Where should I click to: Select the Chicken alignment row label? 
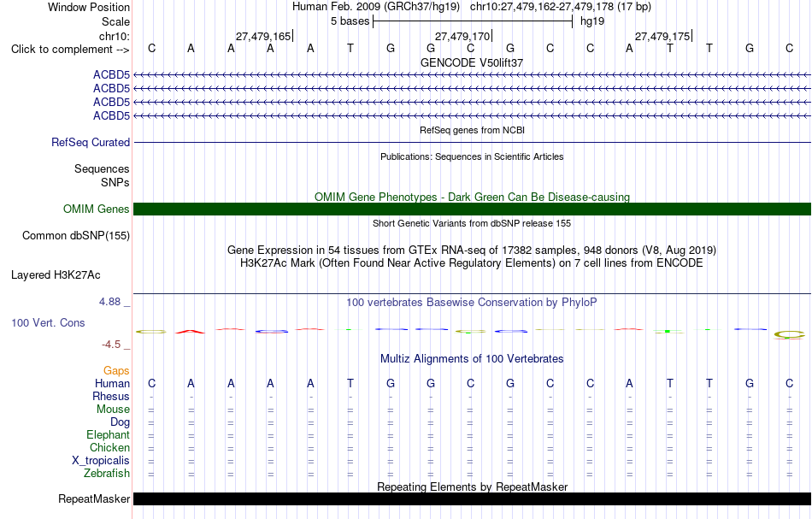[109, 447]
